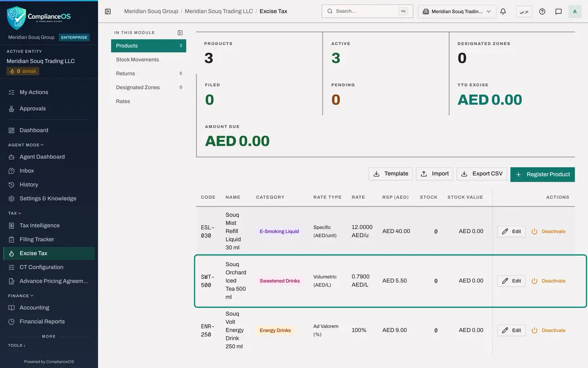Click the History clock icon
The image size is (588, 368).
coord(11,185)
